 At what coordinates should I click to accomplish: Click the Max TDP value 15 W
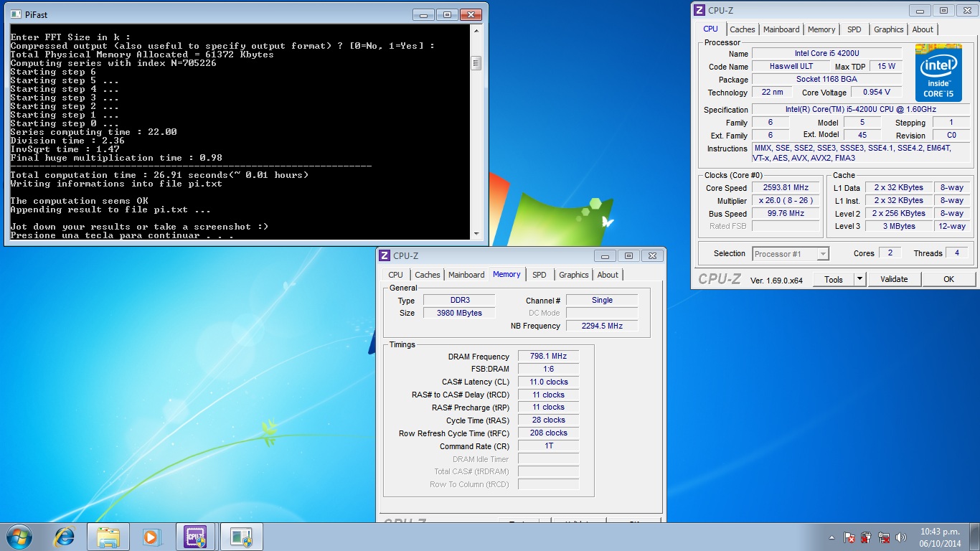(886, 66)
